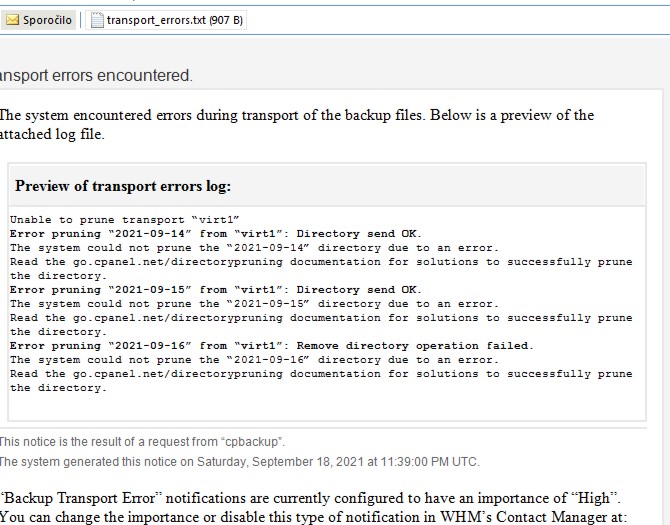The width and height of the screenshot is (670, 525).
Task: Switch to the Sporočilo message tab
Action: click(x=46, y=21)
